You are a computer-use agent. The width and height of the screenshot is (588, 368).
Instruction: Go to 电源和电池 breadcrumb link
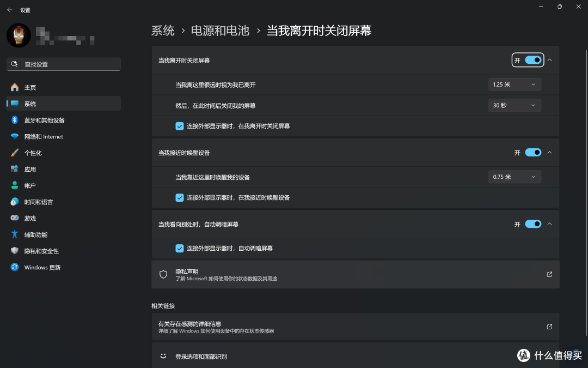[220, 31]
